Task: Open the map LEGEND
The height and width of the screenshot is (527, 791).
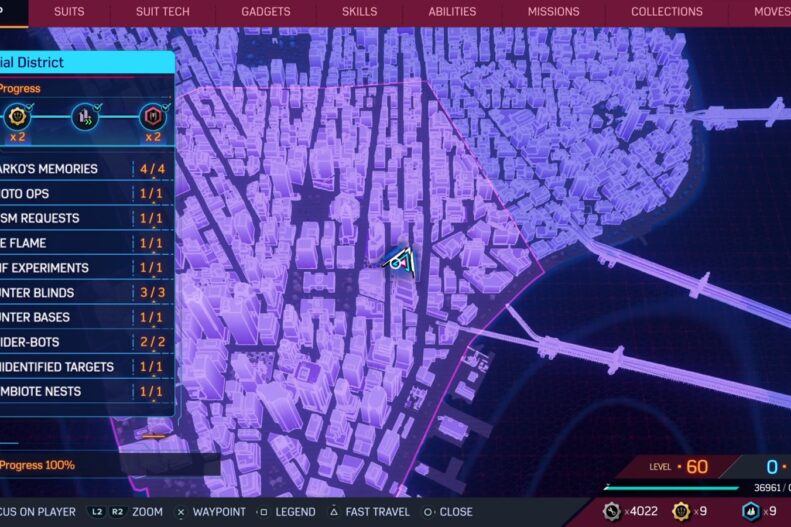Action: pyautogui.click(x=295, y=512)
